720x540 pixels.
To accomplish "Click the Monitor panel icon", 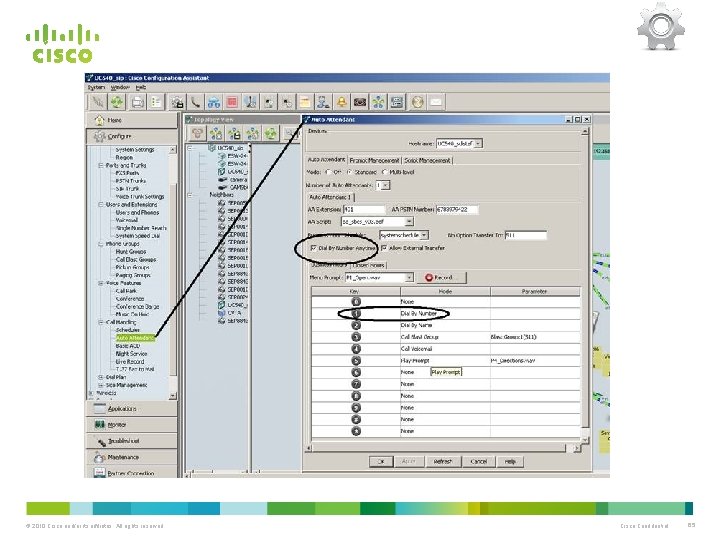I will click(100, 424).
